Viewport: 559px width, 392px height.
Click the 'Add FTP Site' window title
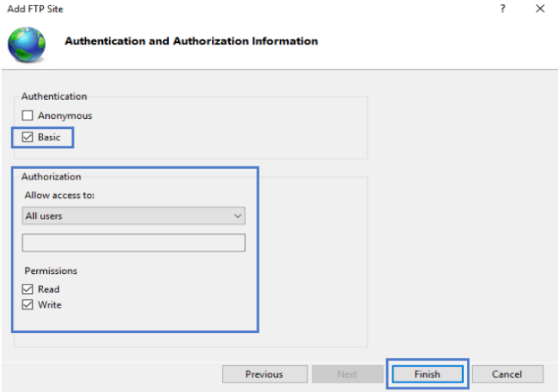[35, 9]
